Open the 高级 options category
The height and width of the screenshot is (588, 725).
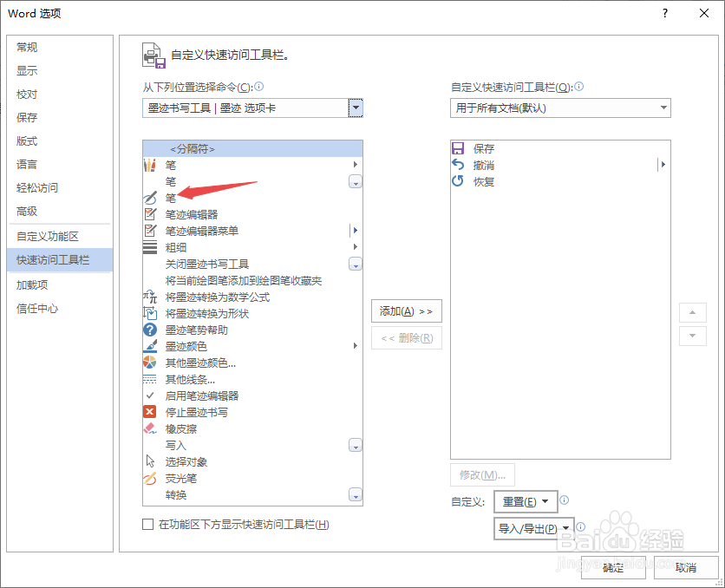[60, 212]
